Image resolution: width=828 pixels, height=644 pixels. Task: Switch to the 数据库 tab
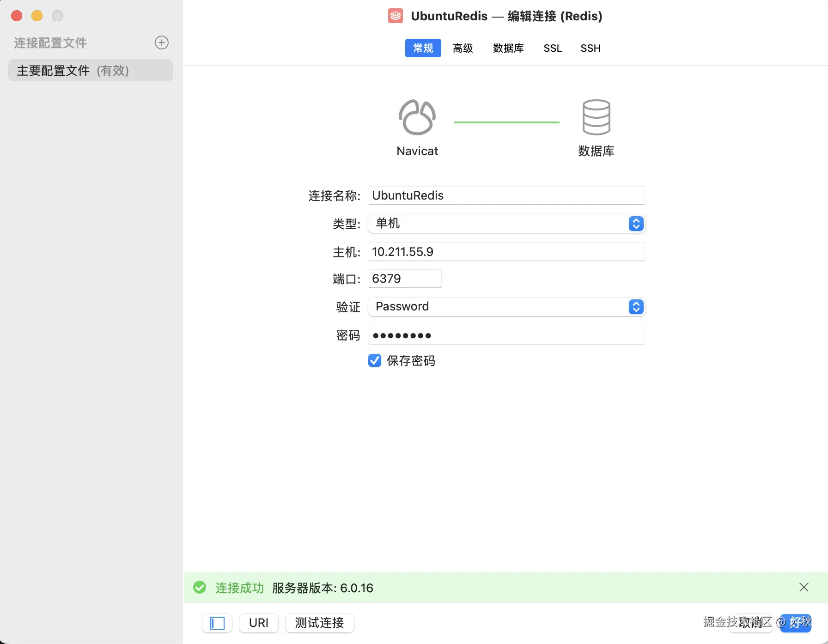pos(508,48)
